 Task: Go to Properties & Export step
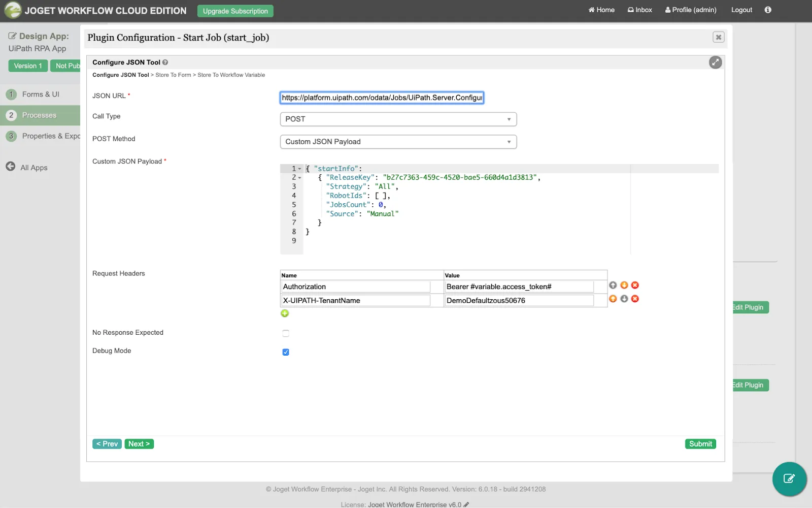(41, 136)
